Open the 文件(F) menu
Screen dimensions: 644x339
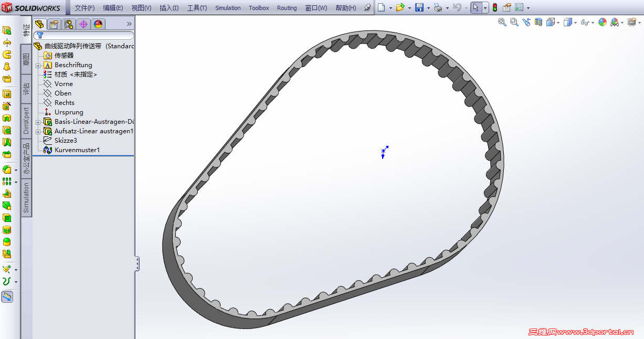point(85,8)
